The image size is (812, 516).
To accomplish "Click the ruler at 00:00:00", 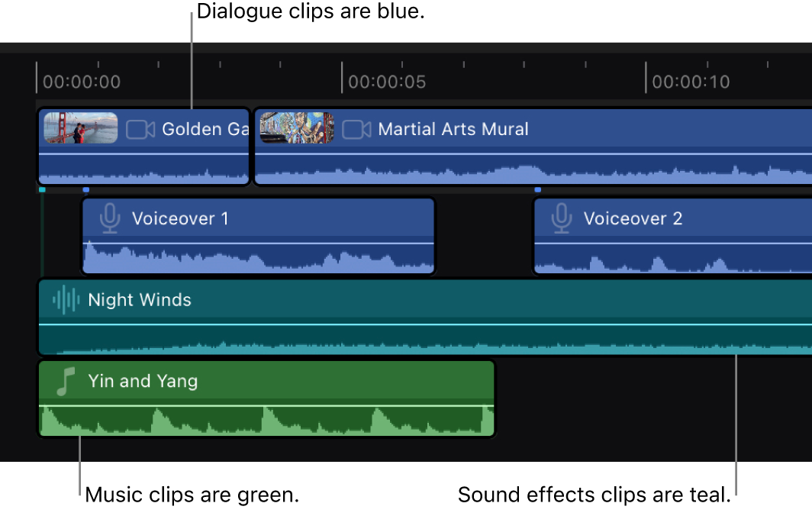I will (81, 81).
